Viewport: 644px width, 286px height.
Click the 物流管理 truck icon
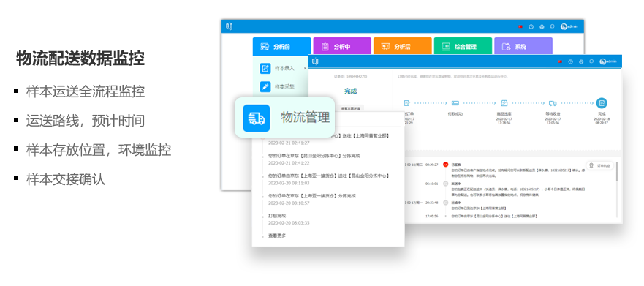click(257, 118)
